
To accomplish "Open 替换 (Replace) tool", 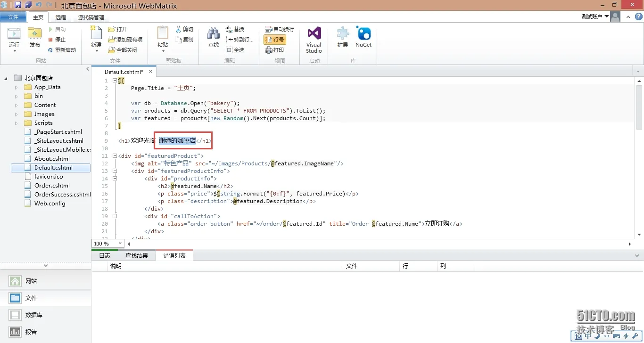I will pos(235,29).
